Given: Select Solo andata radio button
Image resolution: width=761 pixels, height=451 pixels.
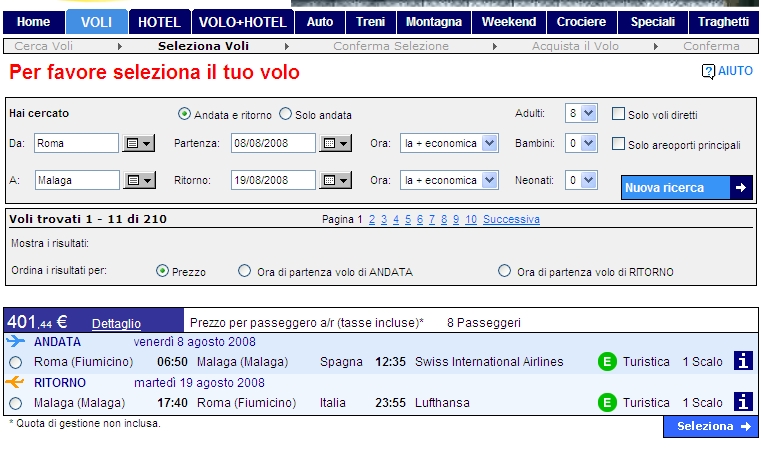Looking at the screenshot, I should [x=286, y=114].
